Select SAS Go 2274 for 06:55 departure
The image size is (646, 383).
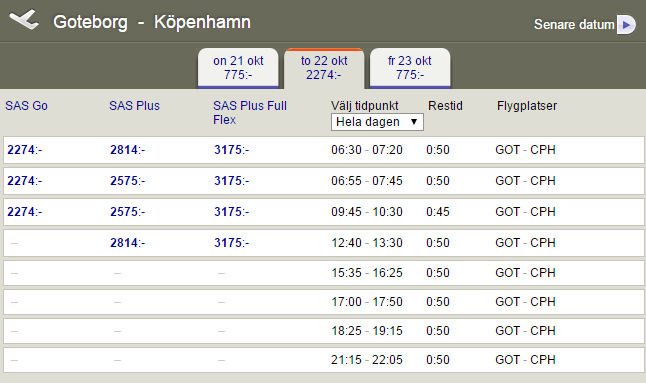point(25,181)
